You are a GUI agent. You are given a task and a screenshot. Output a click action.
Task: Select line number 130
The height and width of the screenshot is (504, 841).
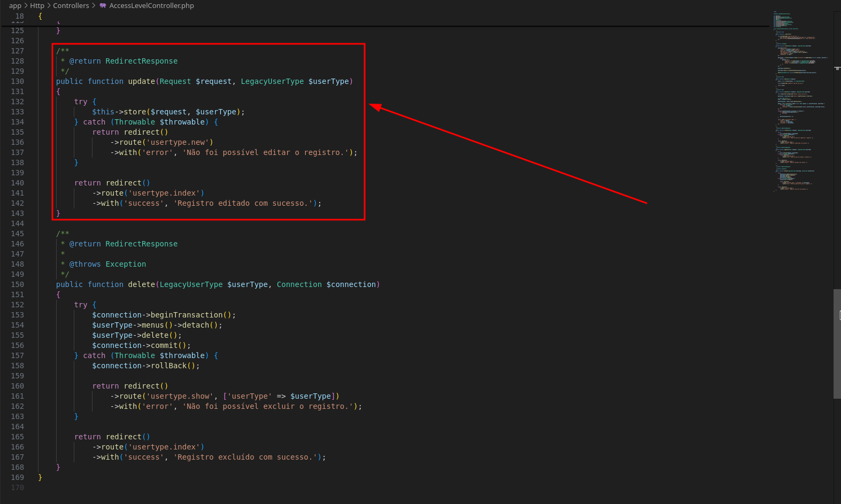click(x=17, y=81)
